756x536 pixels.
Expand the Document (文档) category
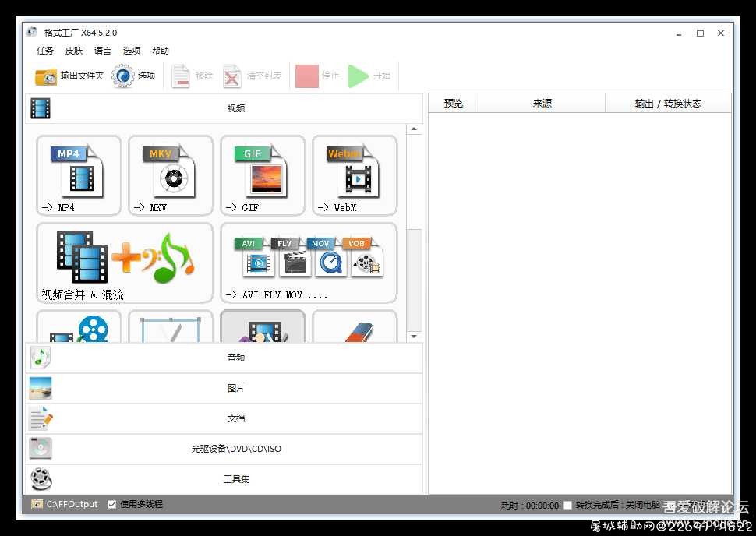coord(224,418)
